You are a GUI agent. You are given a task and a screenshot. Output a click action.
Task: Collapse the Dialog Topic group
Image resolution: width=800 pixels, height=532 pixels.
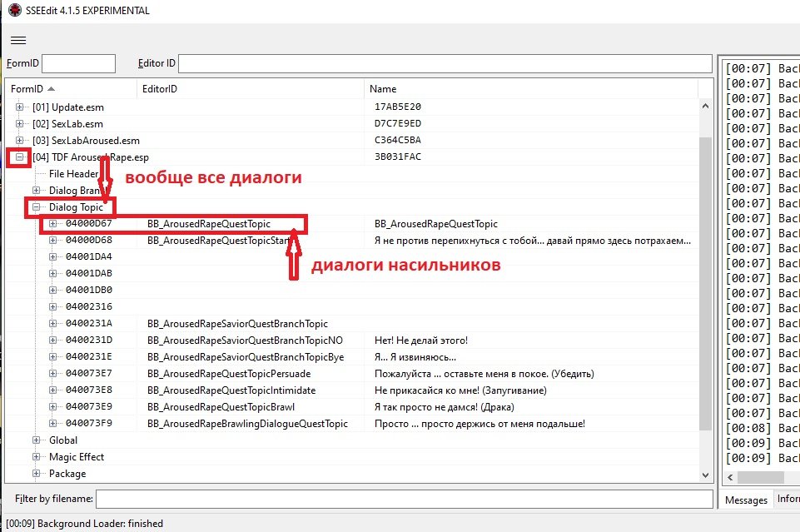coord(37,207)
